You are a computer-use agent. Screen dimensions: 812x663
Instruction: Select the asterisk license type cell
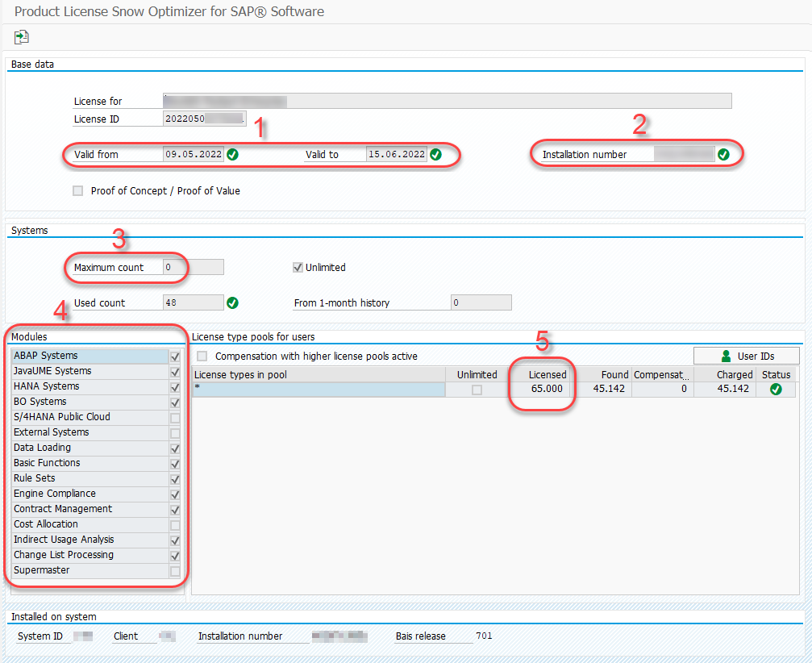tap(319, 390)
